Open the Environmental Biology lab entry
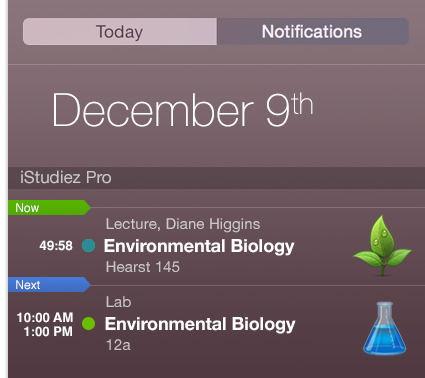This screenshot has width=425, height=378. click(200, 324)
